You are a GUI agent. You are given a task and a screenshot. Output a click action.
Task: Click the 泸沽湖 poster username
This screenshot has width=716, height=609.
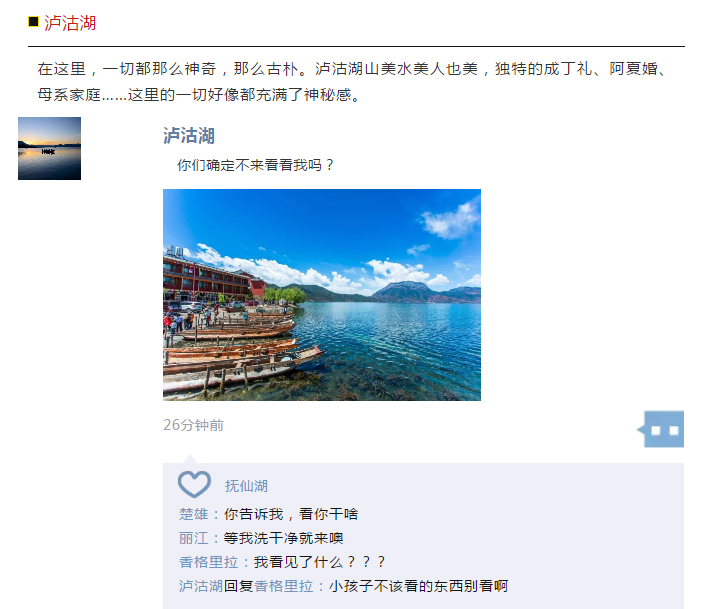pos(189,136)
